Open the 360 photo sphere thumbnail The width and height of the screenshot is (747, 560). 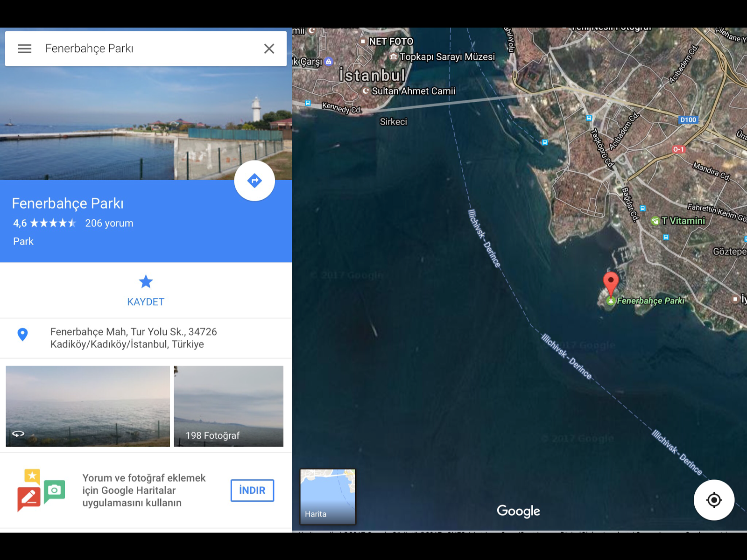(88, 406)
